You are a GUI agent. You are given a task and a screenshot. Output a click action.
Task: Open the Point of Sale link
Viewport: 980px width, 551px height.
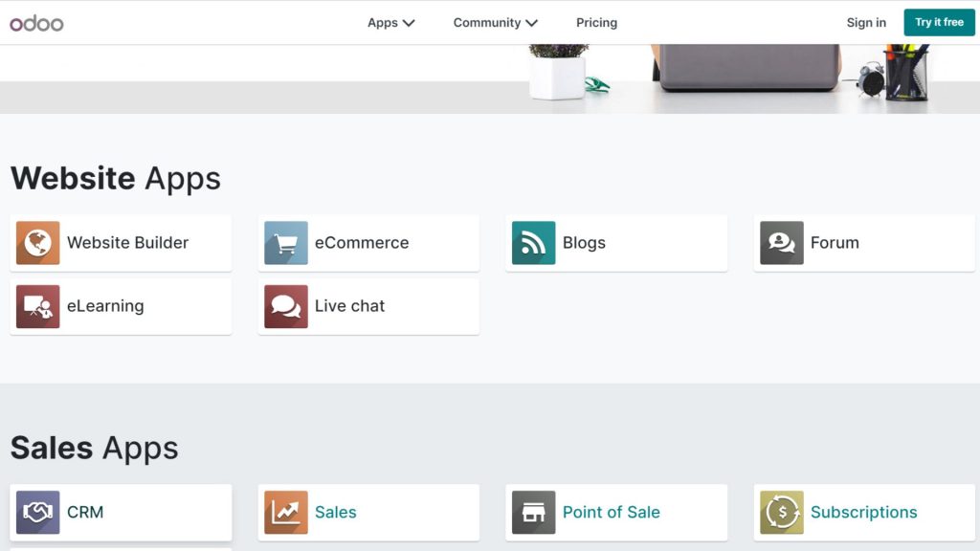pyautogui.click(x=617, y=513)
